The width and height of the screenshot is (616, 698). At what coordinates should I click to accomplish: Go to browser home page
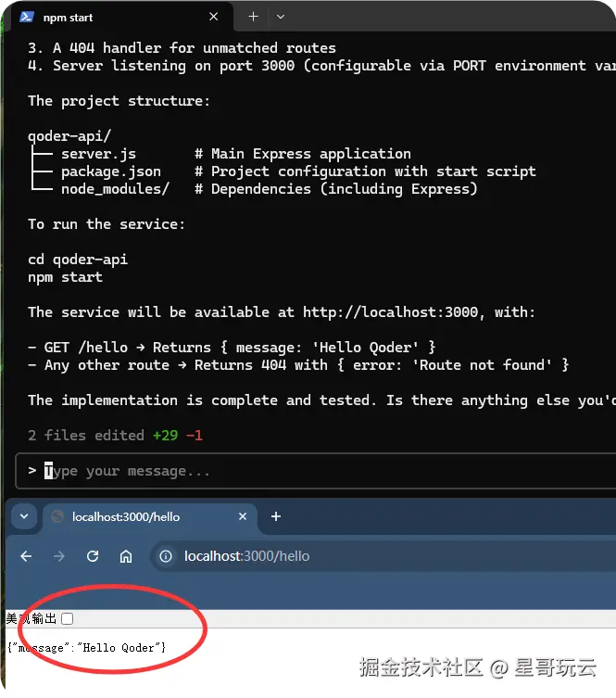click(x=126, y=556)
